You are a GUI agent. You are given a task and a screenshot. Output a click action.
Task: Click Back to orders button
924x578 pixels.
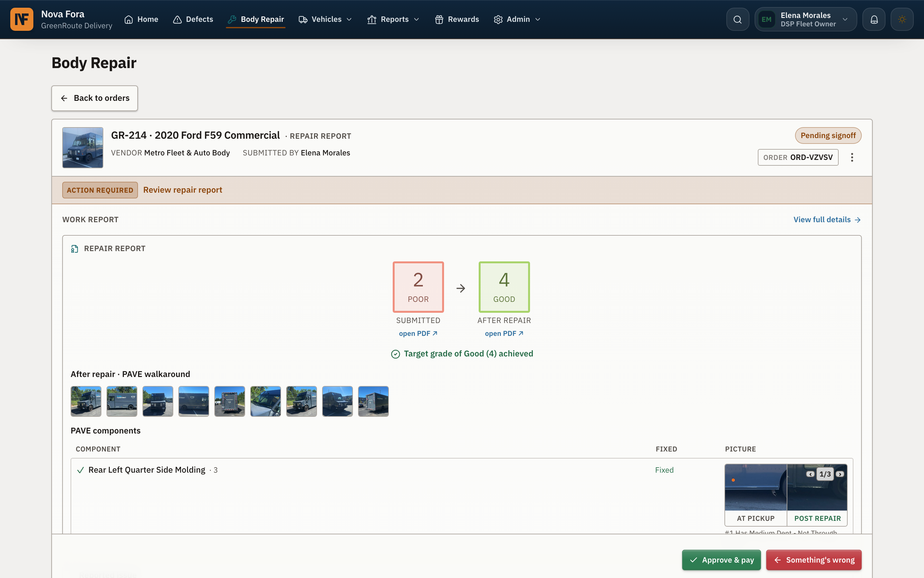[x=95, y=98]
